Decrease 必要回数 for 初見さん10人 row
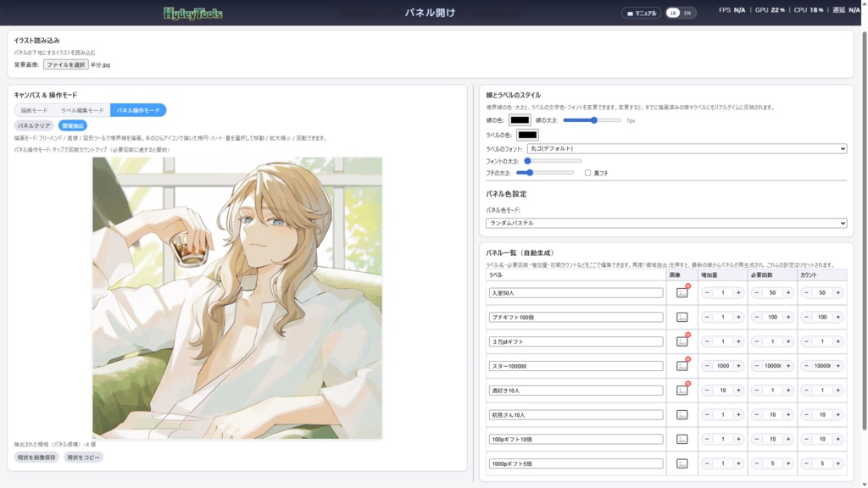The height and width of the screenshot is (488, 868). 757,414
